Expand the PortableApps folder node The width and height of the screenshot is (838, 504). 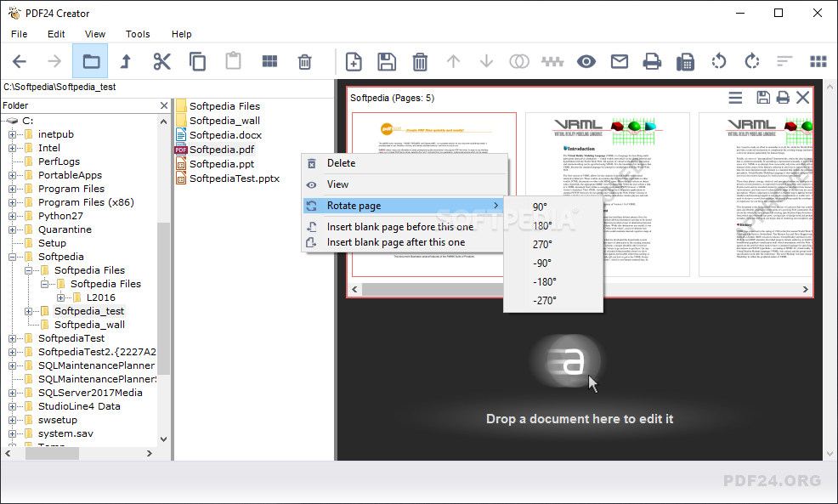click(12, 175)
